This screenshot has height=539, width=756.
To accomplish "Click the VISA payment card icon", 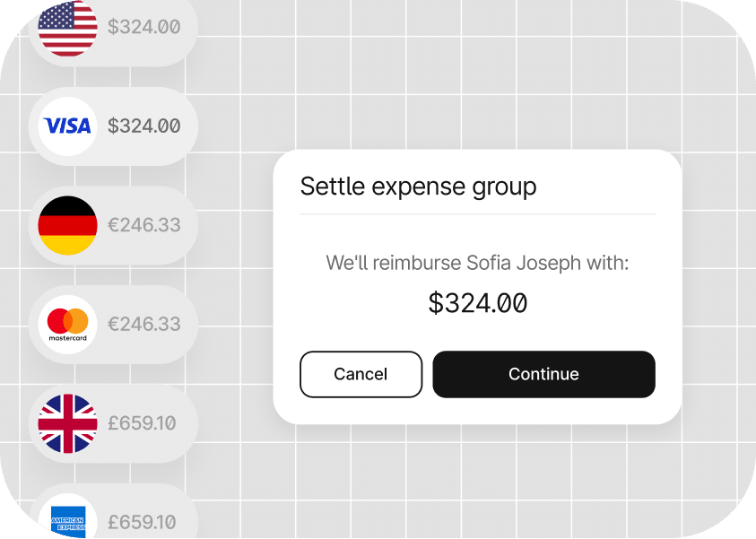I will [x=66, y=126].
